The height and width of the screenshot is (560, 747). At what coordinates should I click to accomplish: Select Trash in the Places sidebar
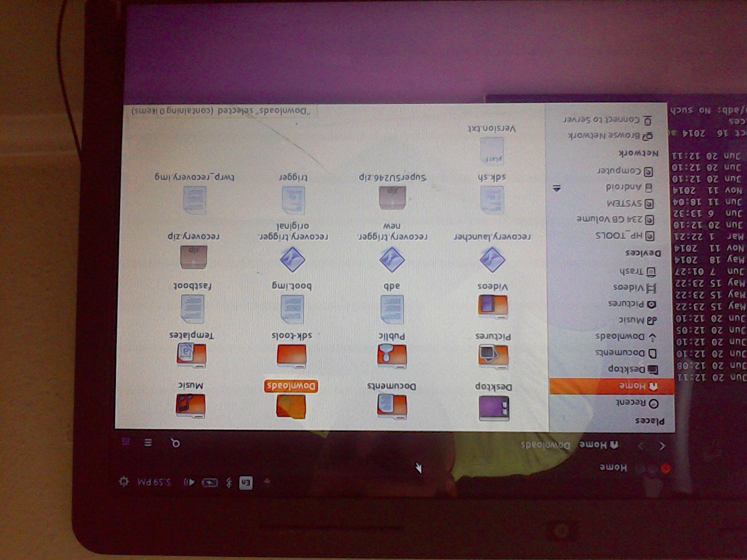point(637,272)
